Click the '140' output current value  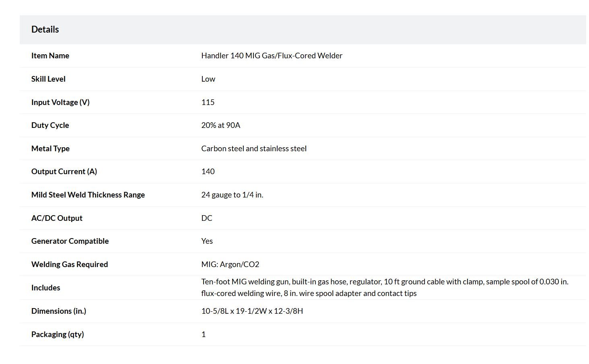click(x=208, y=171)
